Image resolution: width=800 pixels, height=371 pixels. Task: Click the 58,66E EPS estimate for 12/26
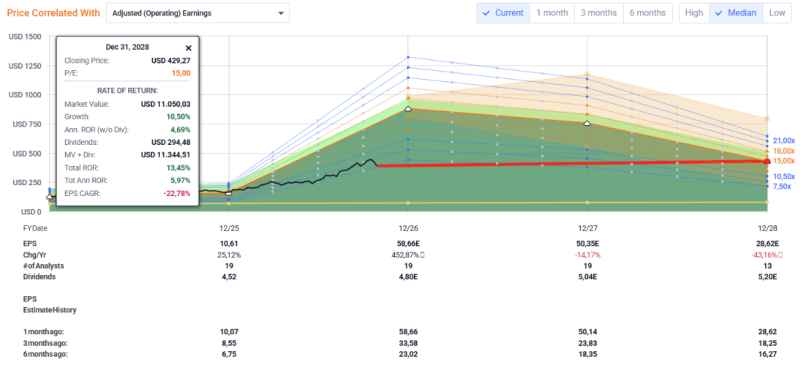(408, 244)
